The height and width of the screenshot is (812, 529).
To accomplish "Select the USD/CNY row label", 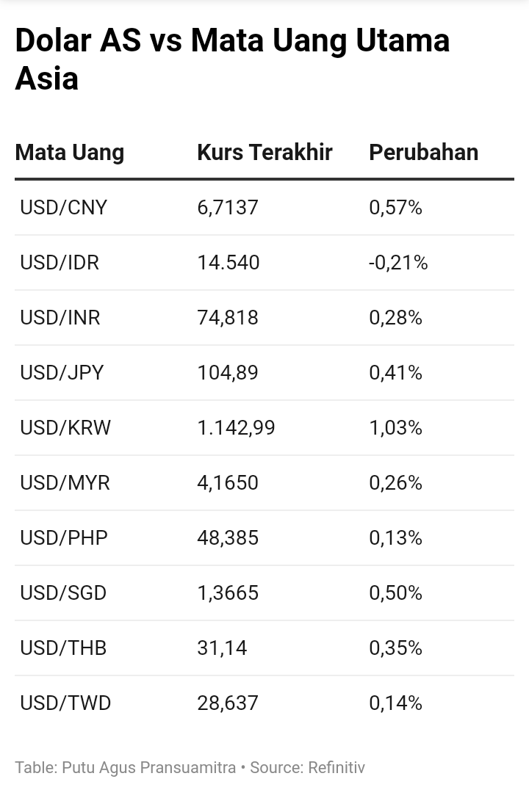I will [63, 207].
